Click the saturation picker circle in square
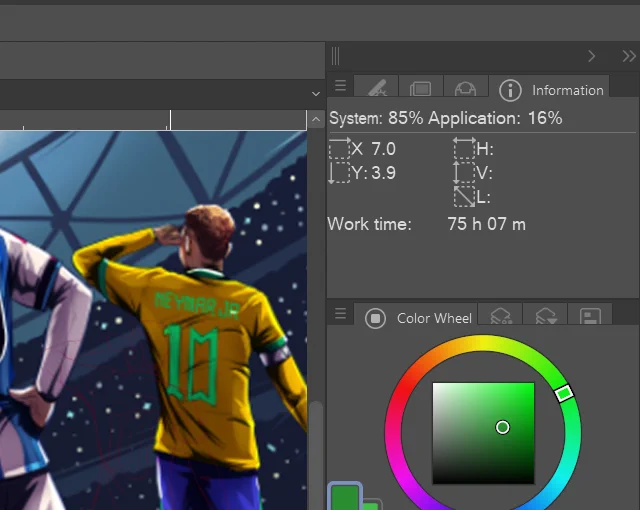The width and height of the screenshot is (640, 510). coord(502,427)
